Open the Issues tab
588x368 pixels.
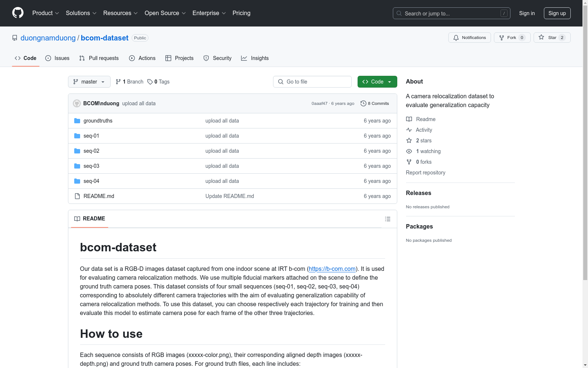57,58
